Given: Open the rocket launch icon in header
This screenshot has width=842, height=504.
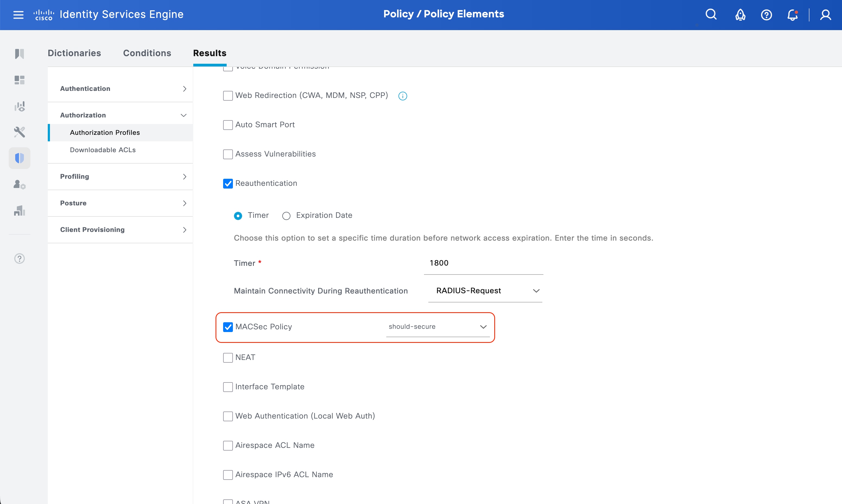Looking at the screenshot, I should [x=740, y=15].
